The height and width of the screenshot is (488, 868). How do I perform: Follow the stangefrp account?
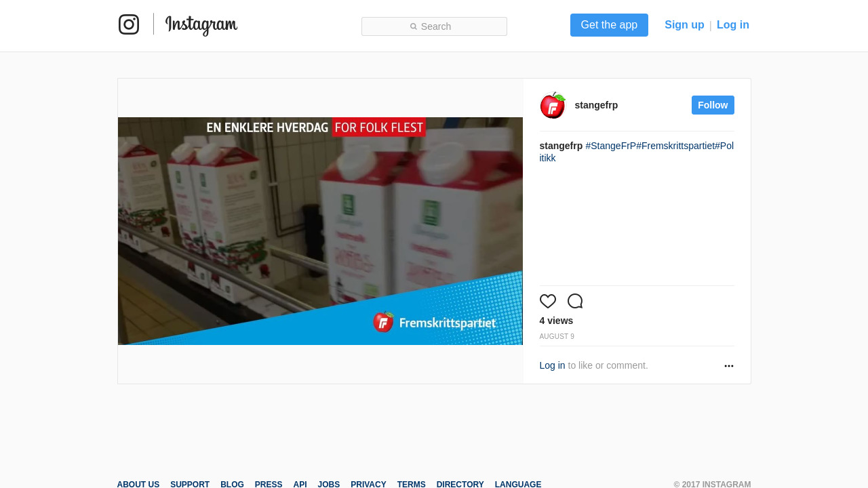(713, 105)
